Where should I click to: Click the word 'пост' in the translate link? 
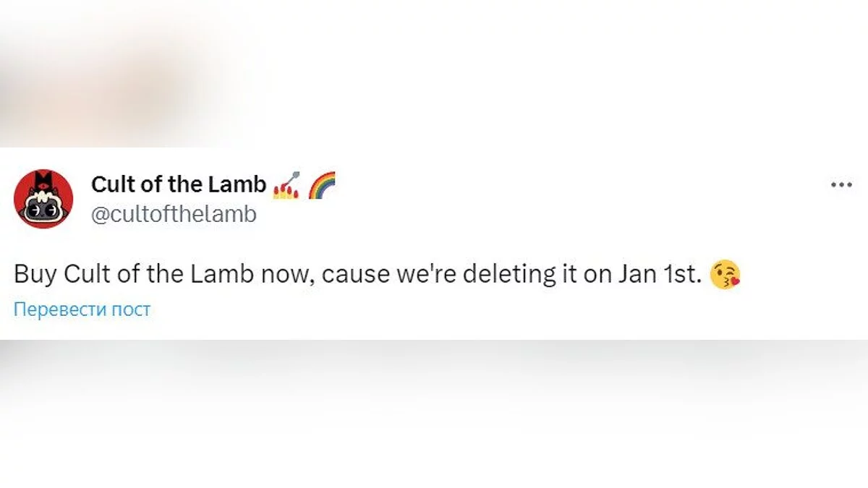[x=132, y=309]
